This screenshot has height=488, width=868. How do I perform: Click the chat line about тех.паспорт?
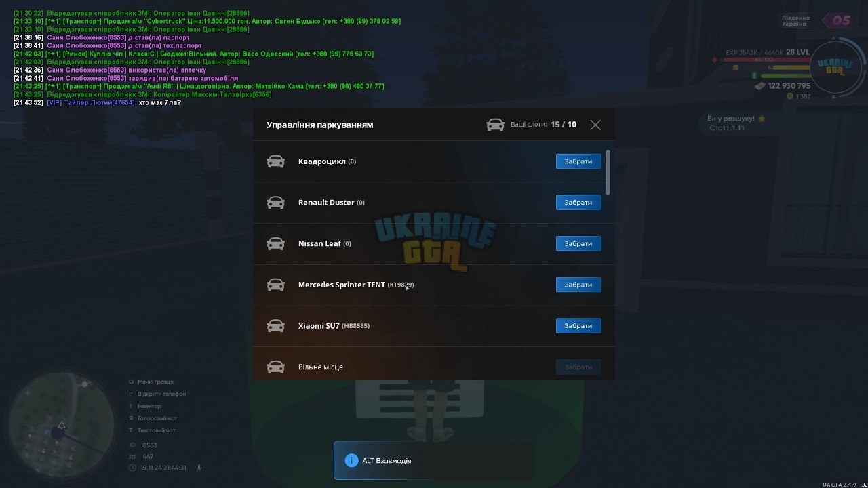(108, 45)
